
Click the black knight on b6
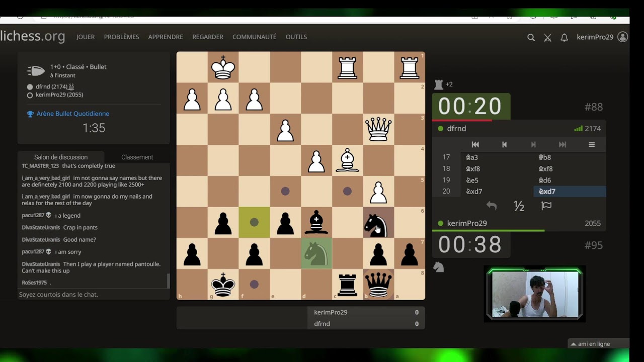tap(378, 222)
